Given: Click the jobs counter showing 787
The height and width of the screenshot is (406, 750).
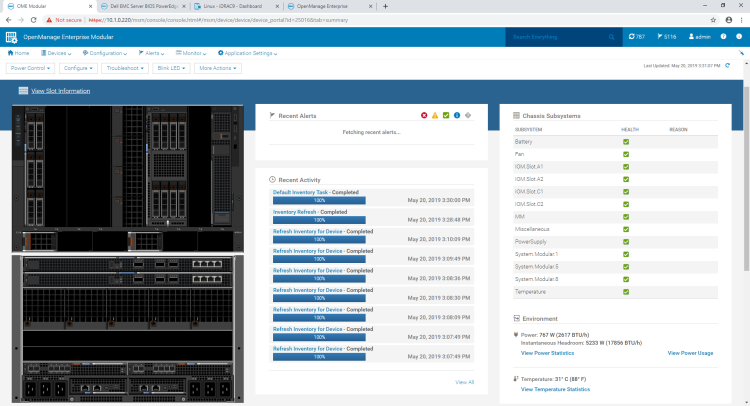Looking at the screenshot, I should [x=637, y=36].
